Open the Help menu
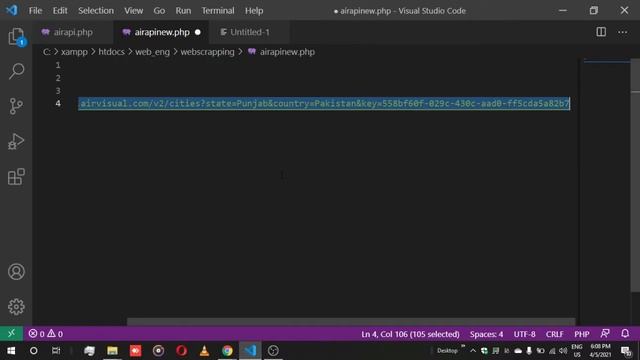The width and height of the screenshot is (640, 360). click(x=254, y=11)
